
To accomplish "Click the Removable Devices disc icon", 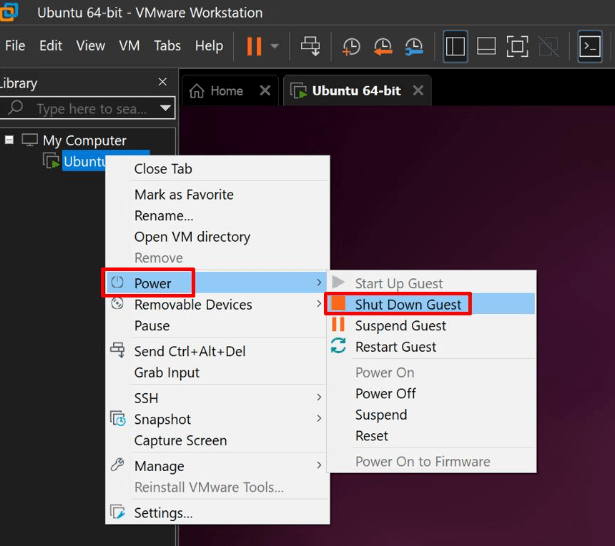I will tap(117, 303).
